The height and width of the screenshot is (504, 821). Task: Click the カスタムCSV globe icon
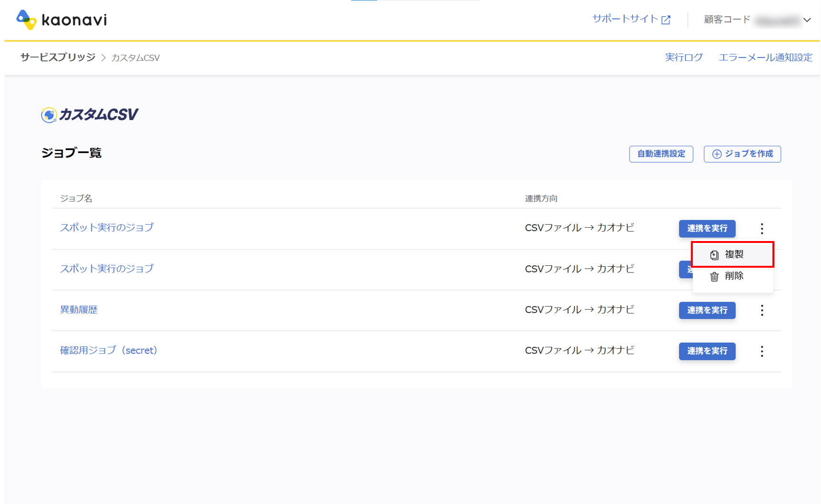(x=49, y=115)
